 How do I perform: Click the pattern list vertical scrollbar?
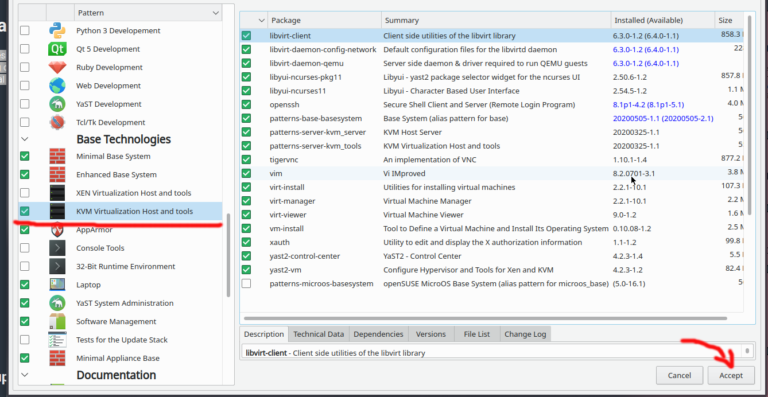(228, 255)
